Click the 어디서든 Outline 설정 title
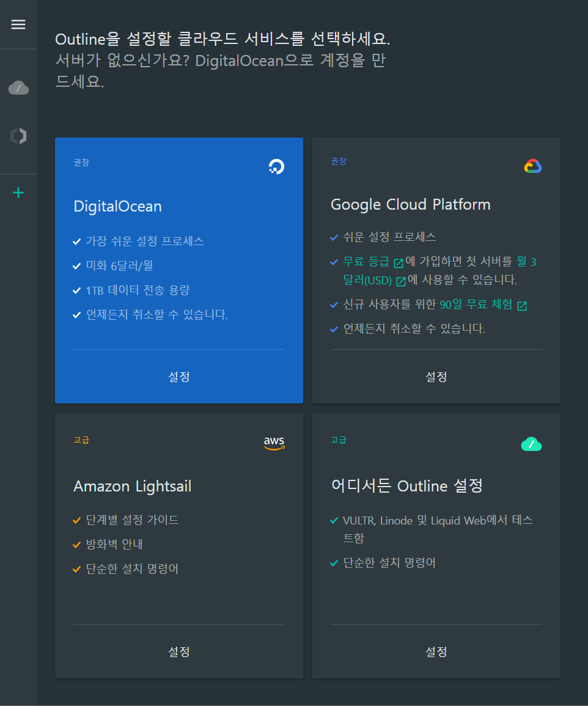 (x=406, y=486)
